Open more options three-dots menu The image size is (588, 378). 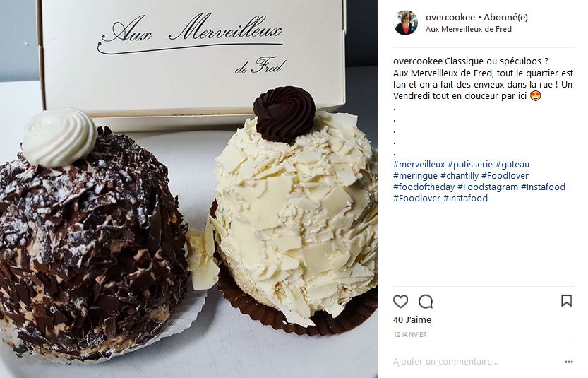click(x=568, y=362)
